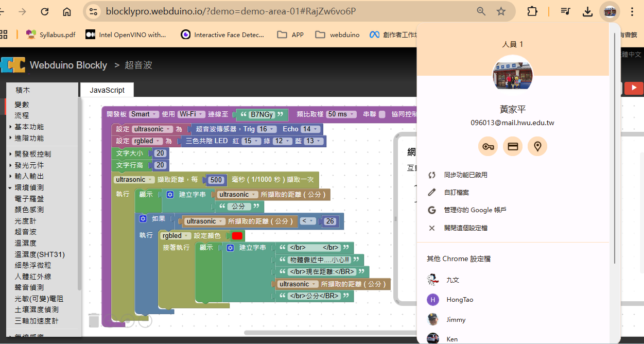The width and height of the screenshot is (644, 344).
Task: Toggle the 串聯 checkbox in board block
Action: click(382, 114)
